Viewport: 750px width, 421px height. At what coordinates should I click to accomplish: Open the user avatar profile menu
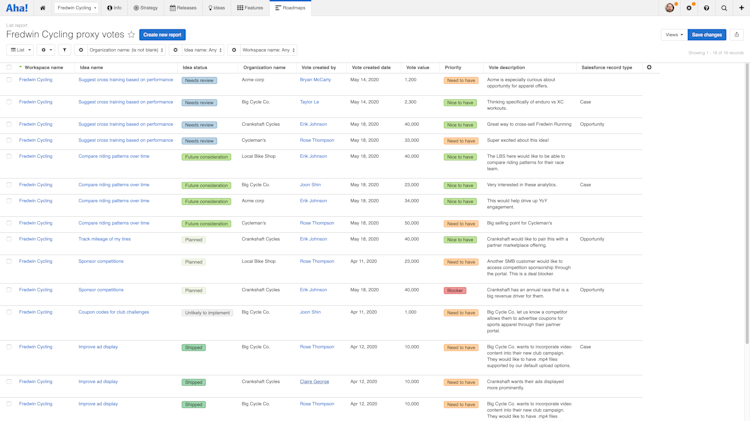670,8
